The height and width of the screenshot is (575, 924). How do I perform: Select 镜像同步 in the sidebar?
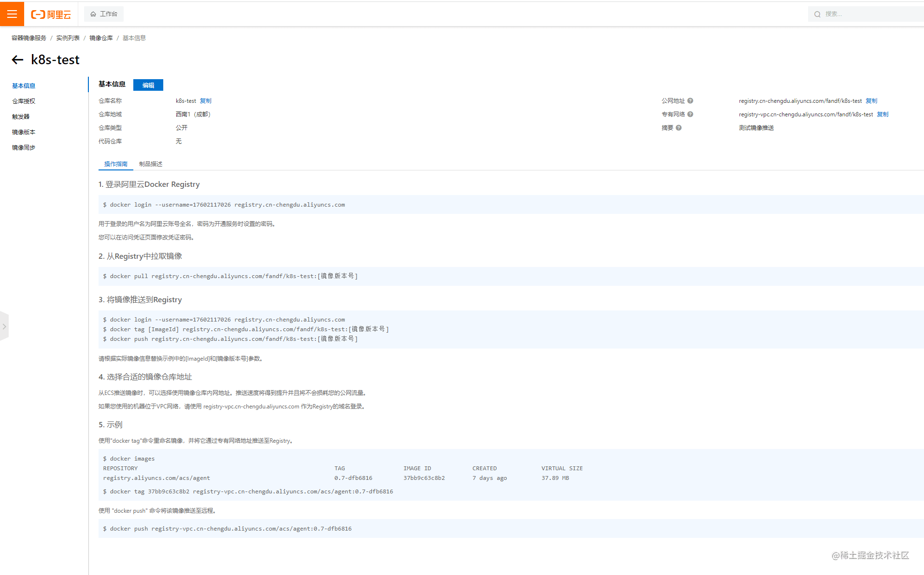[24, 148]
